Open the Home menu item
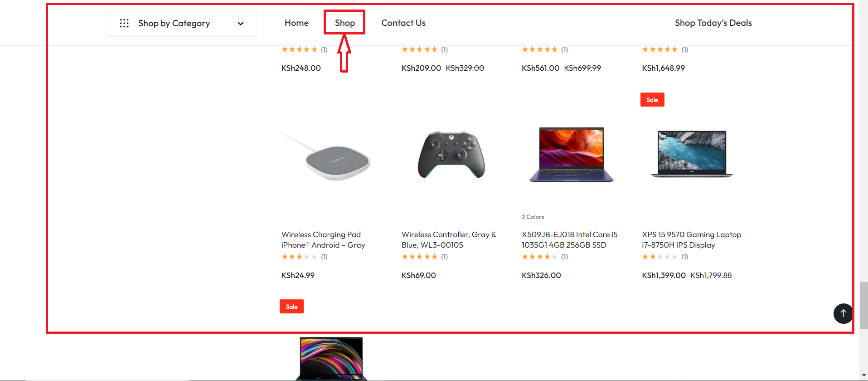The image size is (868, 381). click(296, 23)
